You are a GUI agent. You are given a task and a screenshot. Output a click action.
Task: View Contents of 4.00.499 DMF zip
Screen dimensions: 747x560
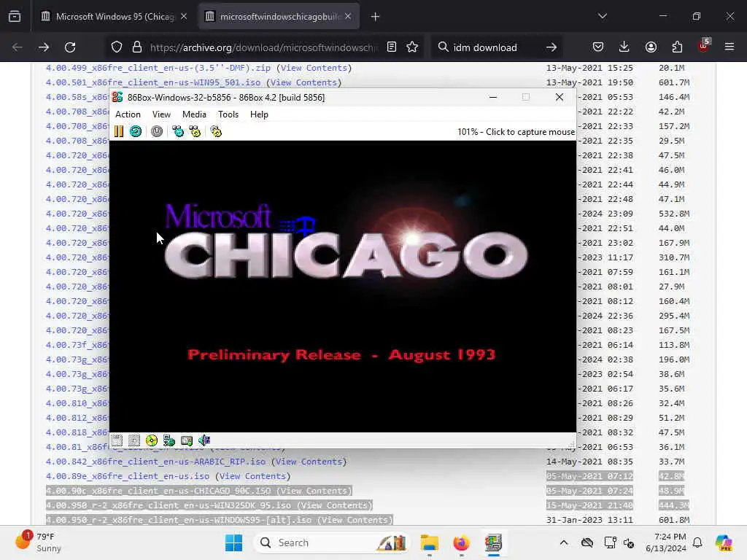coord(314,68)
